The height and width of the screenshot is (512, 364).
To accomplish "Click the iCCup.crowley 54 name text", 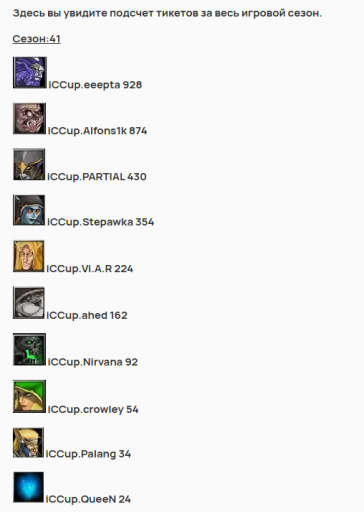I will (93, 409).
